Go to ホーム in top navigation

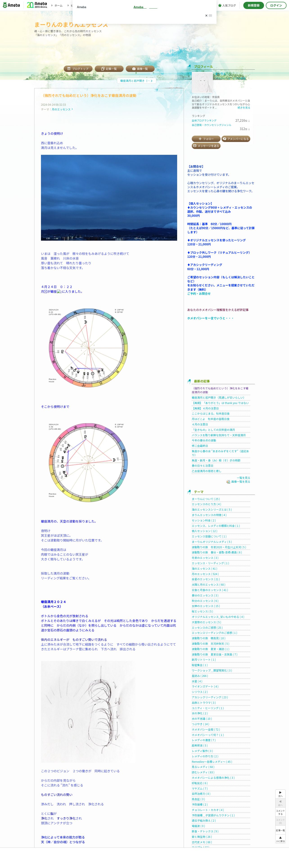[58, 5]
